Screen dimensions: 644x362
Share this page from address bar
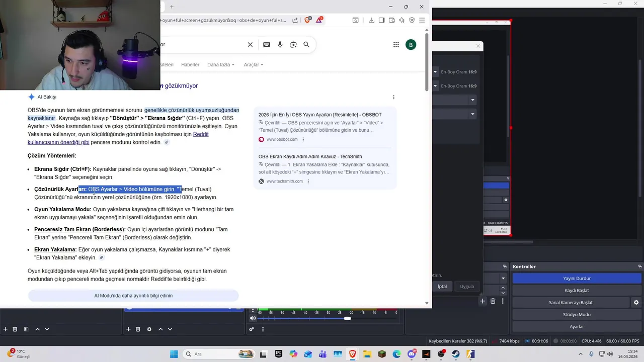pos(295,20)
